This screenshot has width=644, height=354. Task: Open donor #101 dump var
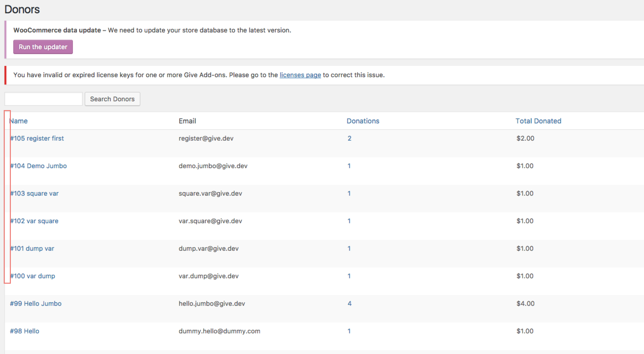click(x=32, y=248)
